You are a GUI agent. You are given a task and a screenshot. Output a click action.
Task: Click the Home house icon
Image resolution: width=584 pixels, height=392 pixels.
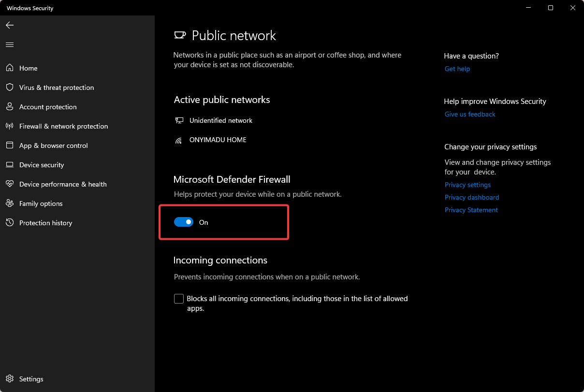(10, 68)
